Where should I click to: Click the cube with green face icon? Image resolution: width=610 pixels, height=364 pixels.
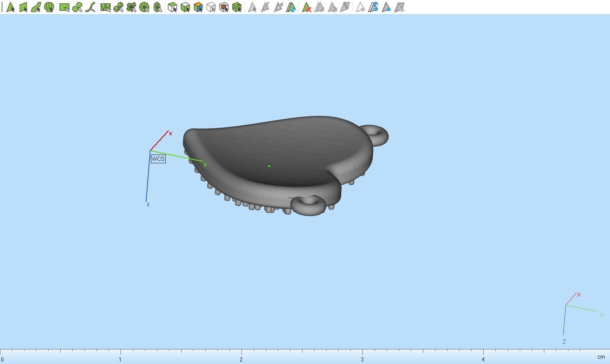pyautogui.click(x=185, y=7)
